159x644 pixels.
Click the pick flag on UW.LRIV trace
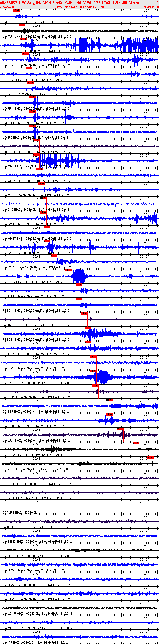tap(120, 429)
